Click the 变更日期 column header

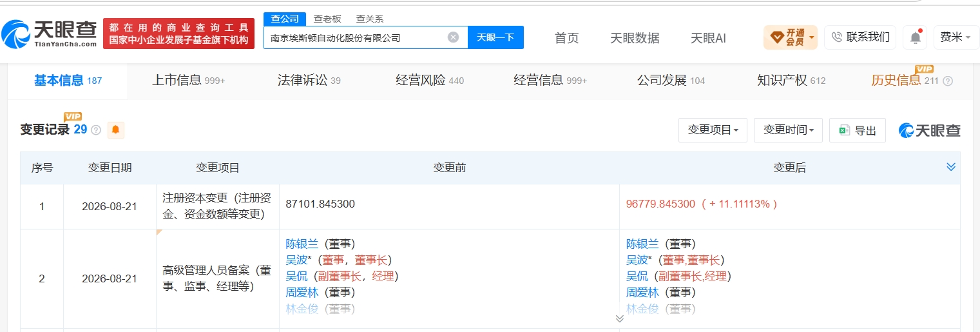pos(110,168)
